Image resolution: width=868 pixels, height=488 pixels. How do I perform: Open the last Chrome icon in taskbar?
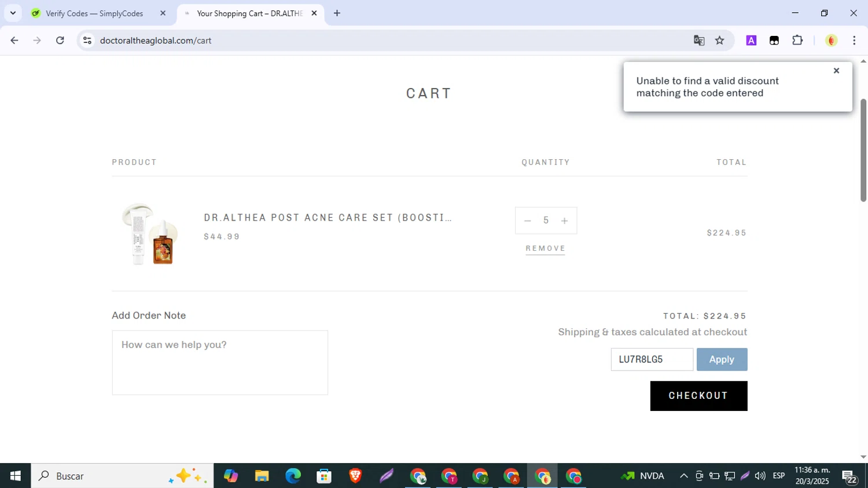[x=574, y=476]
